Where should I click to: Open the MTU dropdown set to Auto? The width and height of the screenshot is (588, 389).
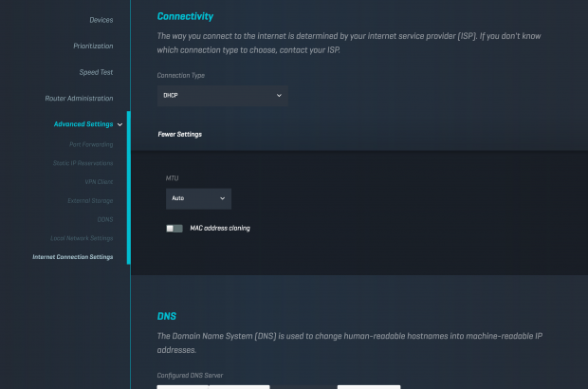[x=197, y=198]
